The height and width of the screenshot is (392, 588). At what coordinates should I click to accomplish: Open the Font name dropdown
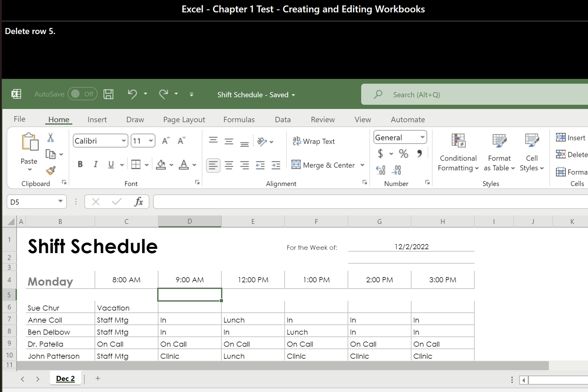coord(123,141)
